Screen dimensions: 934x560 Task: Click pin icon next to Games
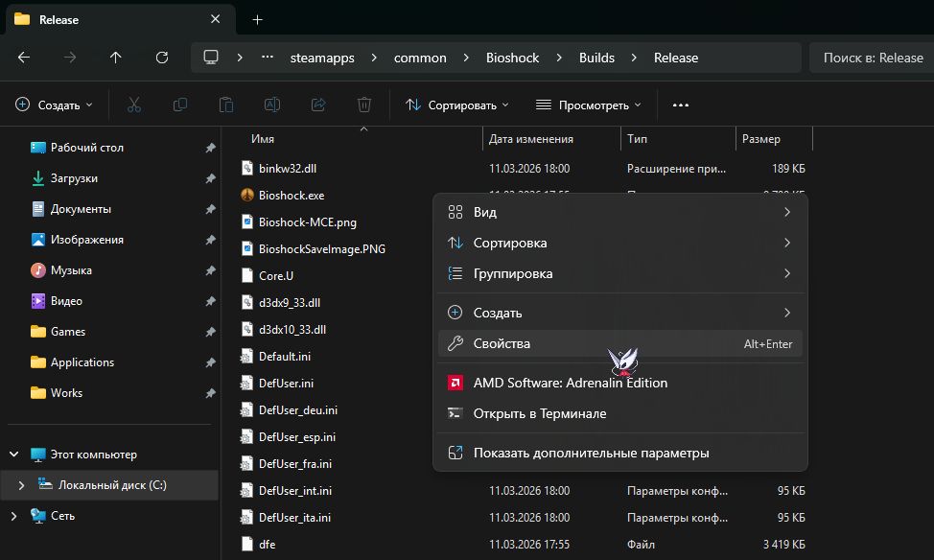210,332
